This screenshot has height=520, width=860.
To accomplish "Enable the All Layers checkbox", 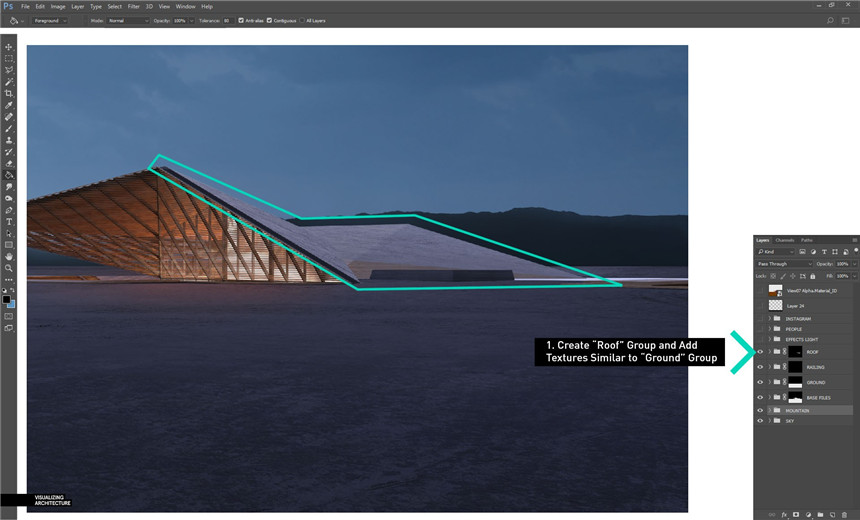I will coord(303,20).
